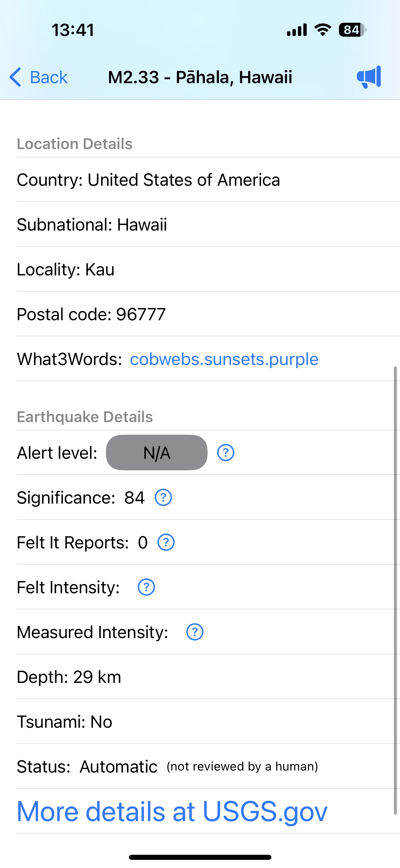Open More details at USGS.gov
Image resolution: width=400 pixels, height=868 pixels.
tap(172, 812)
